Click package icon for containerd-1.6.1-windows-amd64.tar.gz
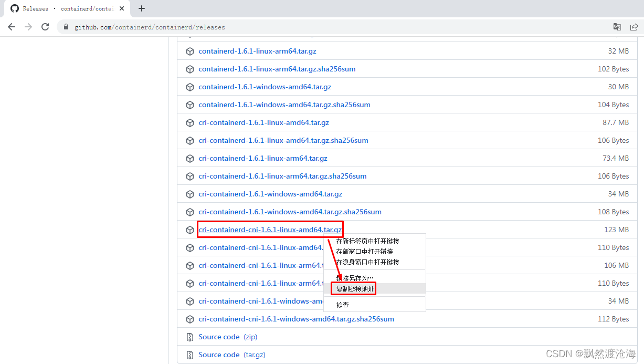Screen dimensions: 644x364 [190, 87]
